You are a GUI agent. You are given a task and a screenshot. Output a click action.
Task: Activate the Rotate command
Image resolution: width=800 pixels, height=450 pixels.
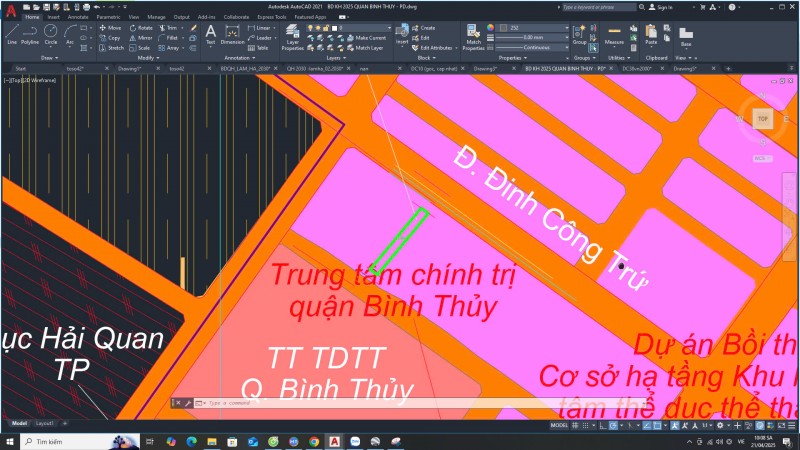click(141, 28)
